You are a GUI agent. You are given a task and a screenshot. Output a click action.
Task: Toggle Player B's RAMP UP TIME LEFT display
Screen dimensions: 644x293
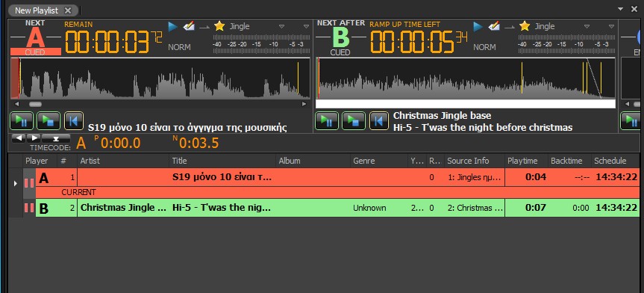[x=405, y=25]
